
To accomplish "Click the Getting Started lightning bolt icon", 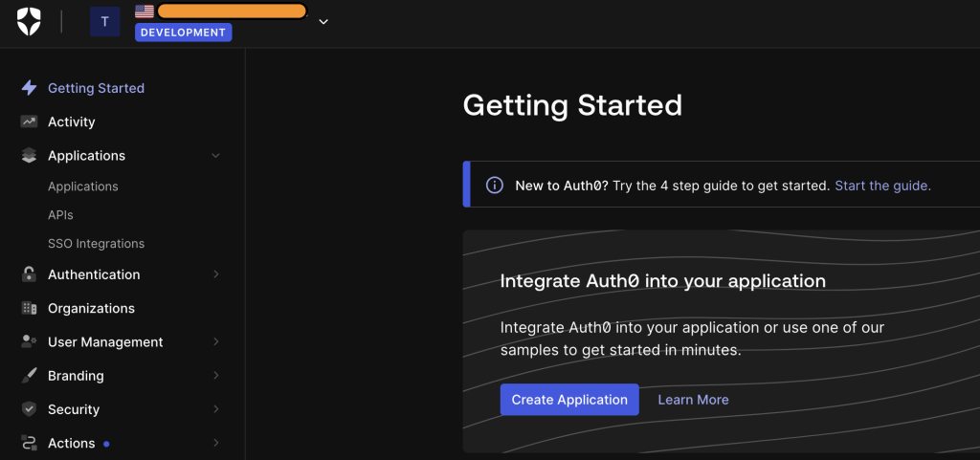I will [29, 88].
